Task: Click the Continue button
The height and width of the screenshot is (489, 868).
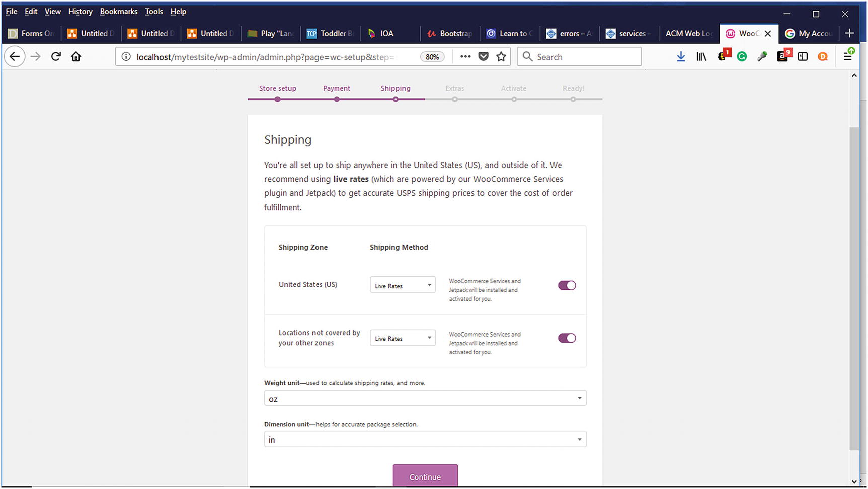Action: tap(425, 476)
